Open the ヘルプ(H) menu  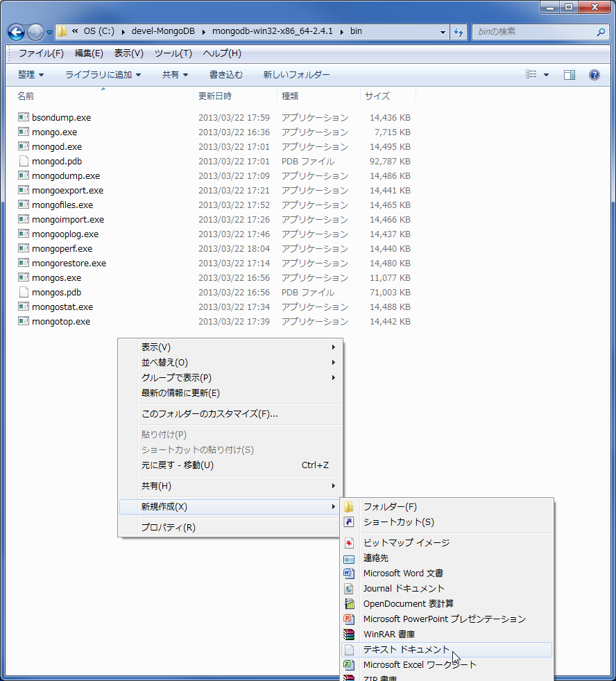pyautogui.click(x=222, y=53)
